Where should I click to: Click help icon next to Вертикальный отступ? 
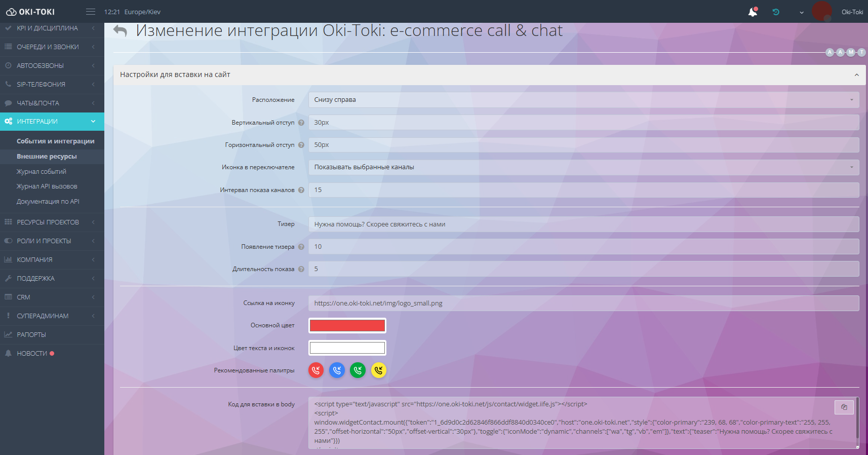[301, 123]
